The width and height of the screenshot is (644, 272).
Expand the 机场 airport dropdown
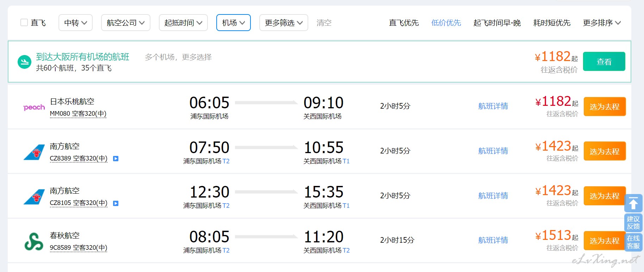click(234, 23)
